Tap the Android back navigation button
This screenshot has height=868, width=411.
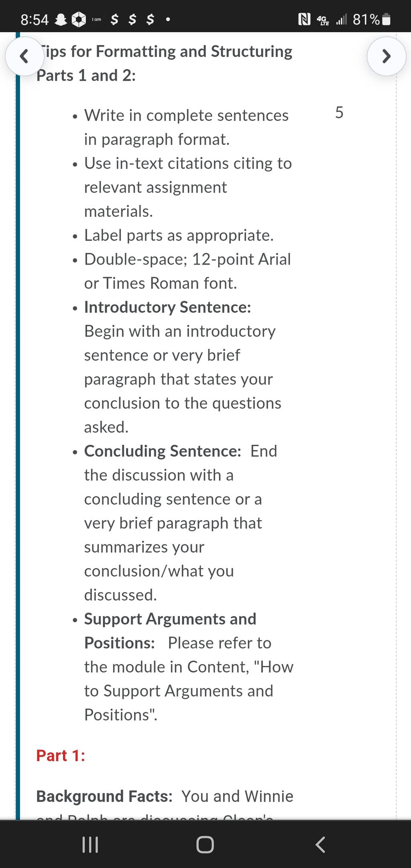[320, 845]
